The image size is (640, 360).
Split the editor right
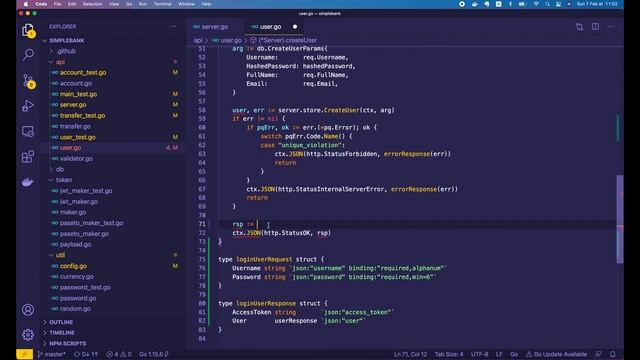596,27
